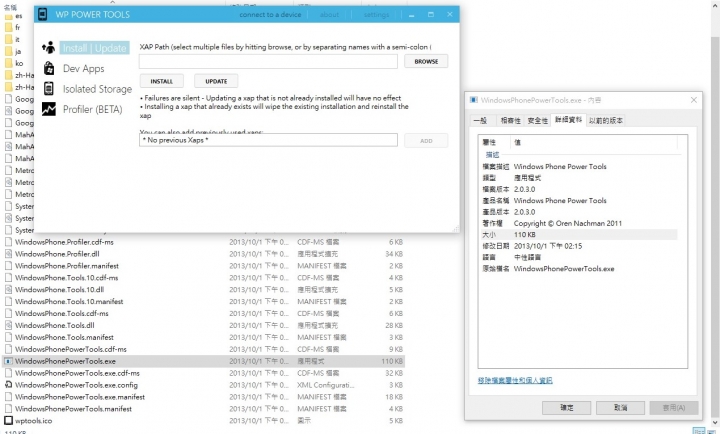Select WindowsPhonePowerTools.exe file in Explorer
720x434 pixels.
(65, 361)
